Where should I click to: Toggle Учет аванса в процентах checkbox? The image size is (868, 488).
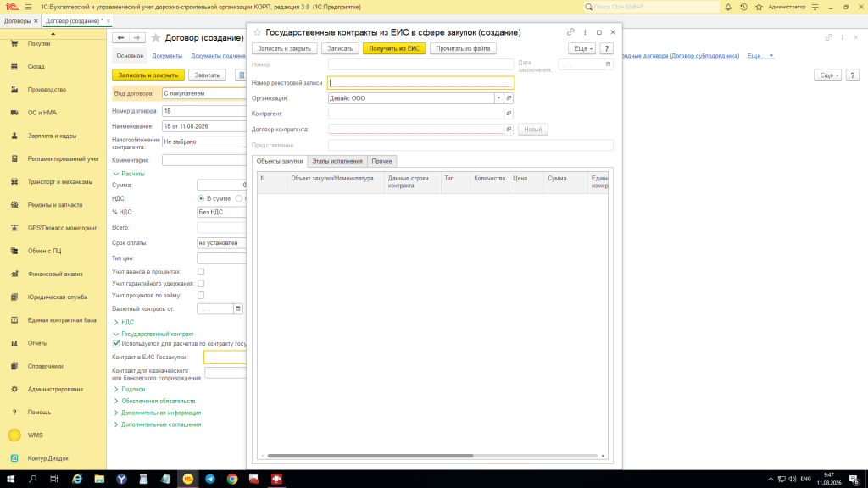tap(201, 272)
